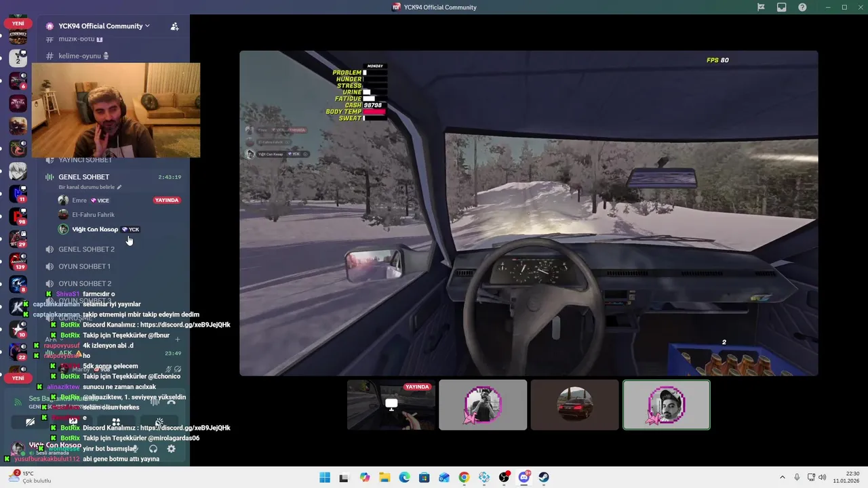Open the server icon with badge 139
868x488 pixels.
tap(18, 262)
